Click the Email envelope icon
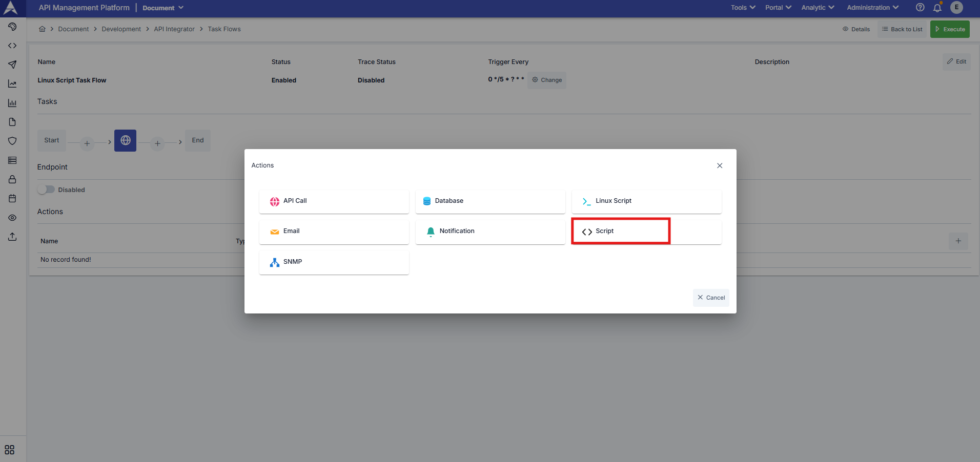 (x=275, y=232)
